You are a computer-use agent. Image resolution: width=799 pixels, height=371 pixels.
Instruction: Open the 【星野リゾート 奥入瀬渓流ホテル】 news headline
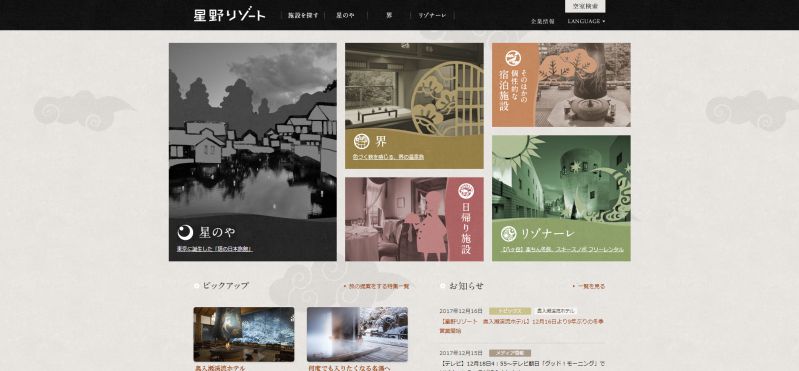tap(522, 326)
